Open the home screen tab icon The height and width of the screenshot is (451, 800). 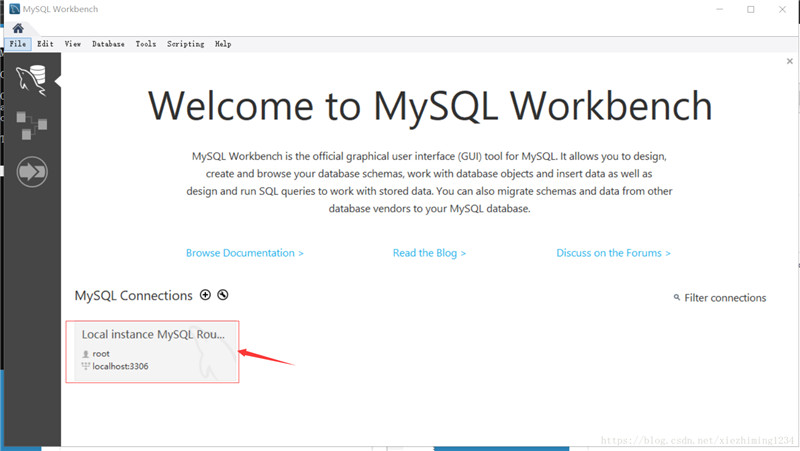pos(17,28)
